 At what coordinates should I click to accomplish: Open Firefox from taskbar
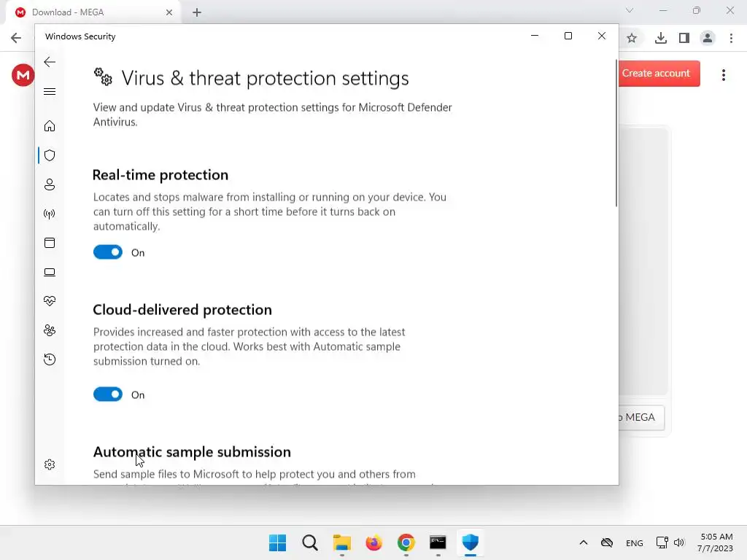coord(374,542)
